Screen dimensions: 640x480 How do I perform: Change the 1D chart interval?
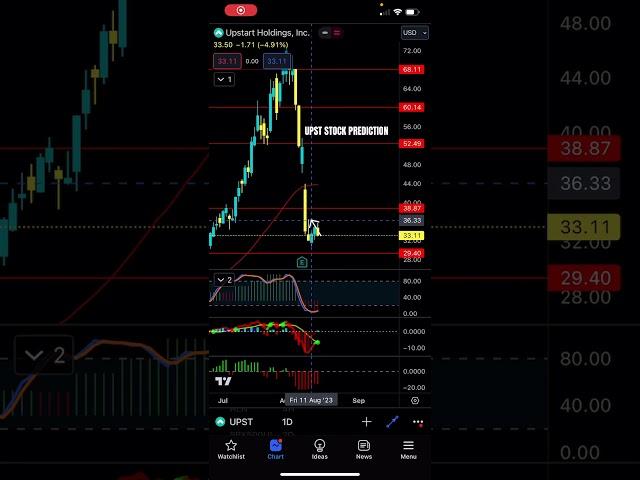[287, 422]
